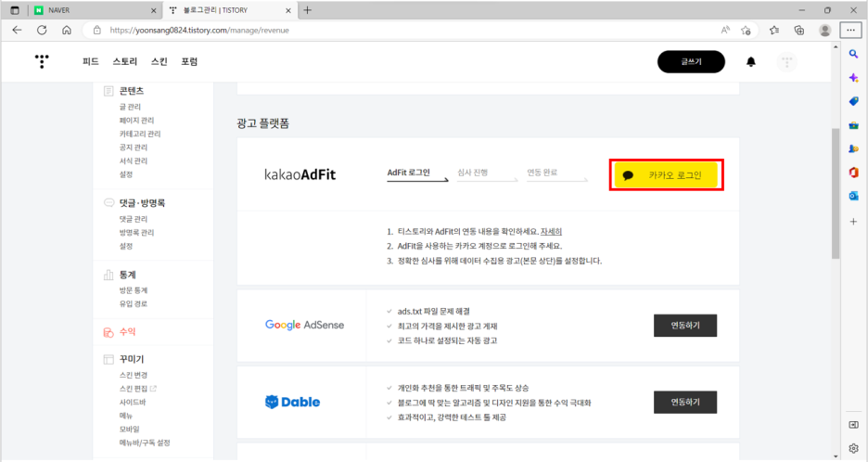The image size is (868, 462).
Task: Open 스킨 변경 in sidebar
Action: click(x=134, y=375)
